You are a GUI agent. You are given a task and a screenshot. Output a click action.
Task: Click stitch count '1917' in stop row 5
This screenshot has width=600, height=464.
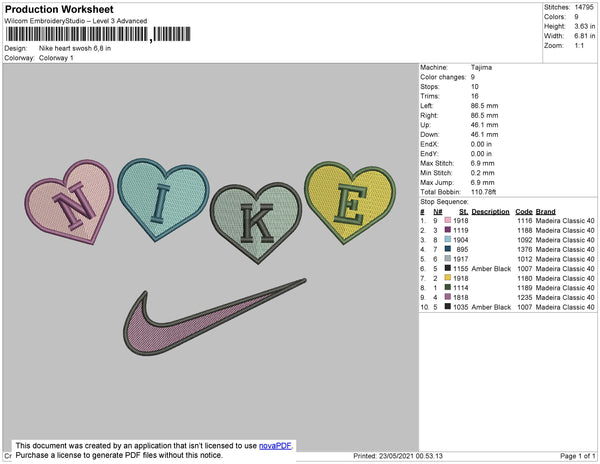coord(461,259)
